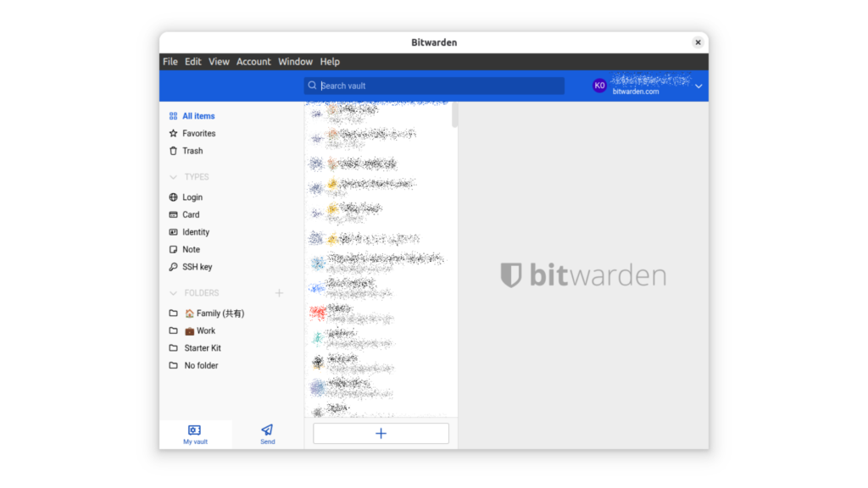
Task: Click the TYPES heading
Action: pyautogui.click(x=197, y=177)
